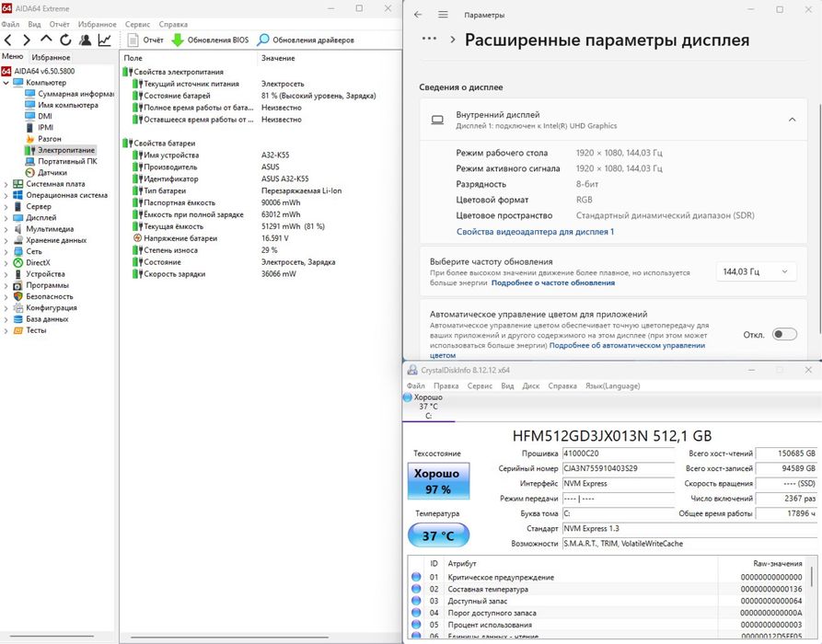Expand the Дисплей tree node
The image size is (822, 644).
click(6, 218)
